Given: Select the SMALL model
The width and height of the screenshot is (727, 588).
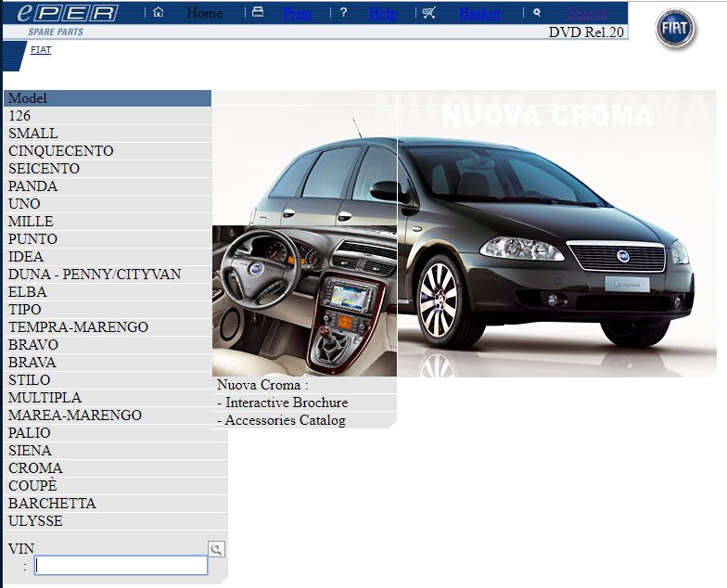Looking at the screenshot, I should [108, 134].
